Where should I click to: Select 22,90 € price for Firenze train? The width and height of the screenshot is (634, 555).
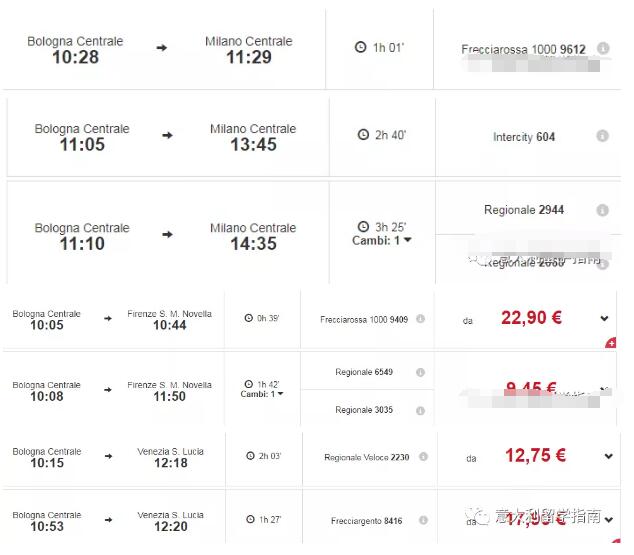tap(531, 317)
